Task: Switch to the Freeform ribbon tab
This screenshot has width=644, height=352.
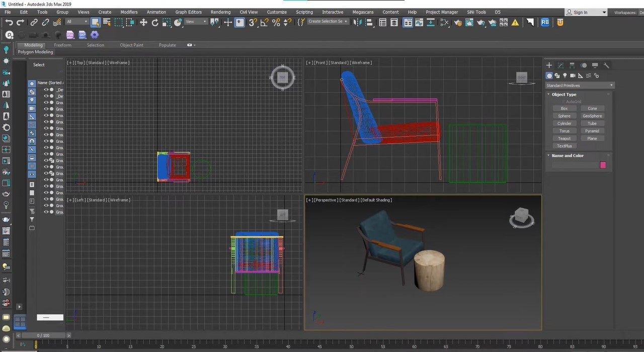Action: [62, 45]
